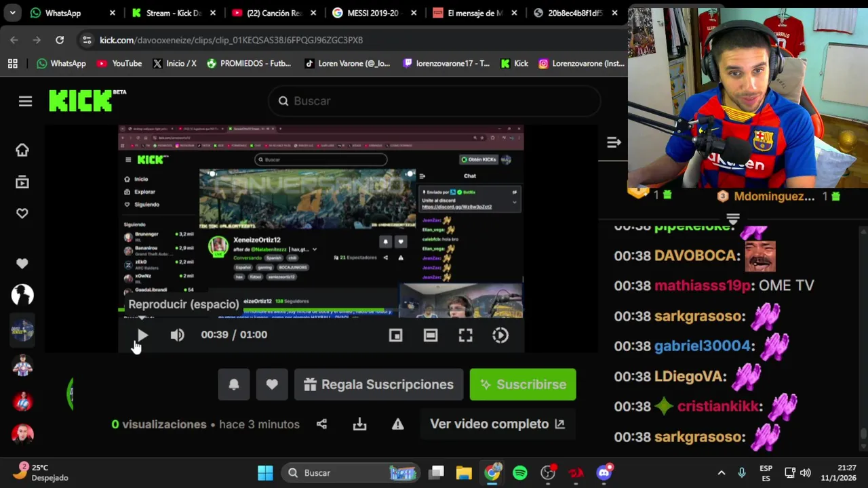The height and width of the screenshot is (488, 868).
Task: Switch to the MESSI 2019-20 tab
Action: pos(373,13)
